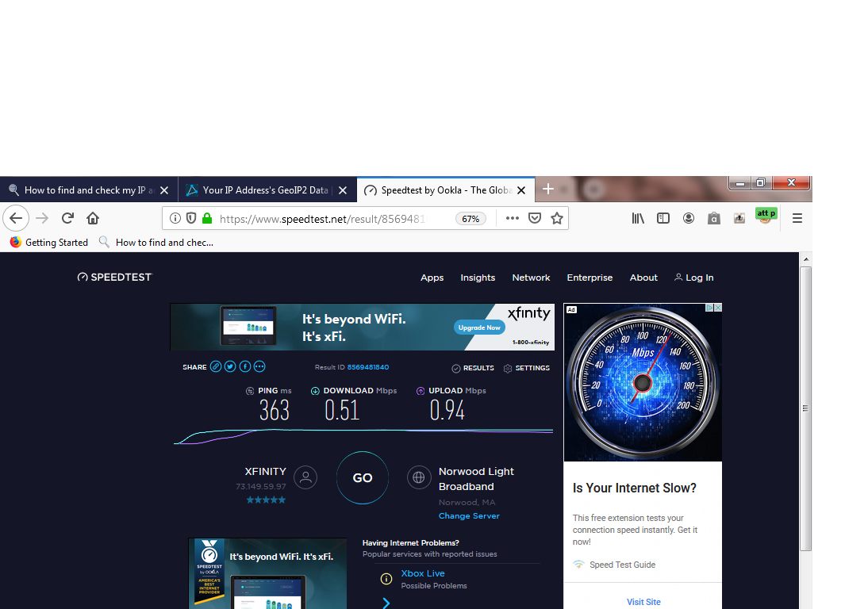Open AdChoices icon on speedometer ad
This screenshot has width=868, height=609.
tap(709, 308)
